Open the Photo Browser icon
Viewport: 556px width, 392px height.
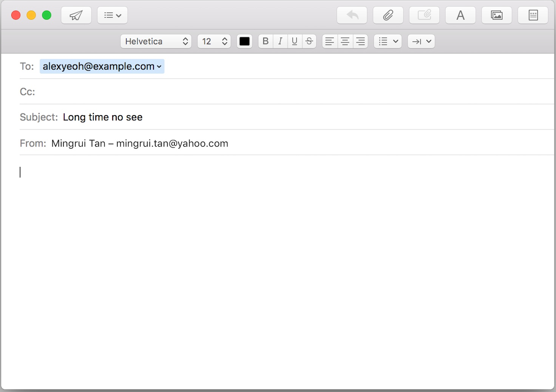click(x=497, y=15)
